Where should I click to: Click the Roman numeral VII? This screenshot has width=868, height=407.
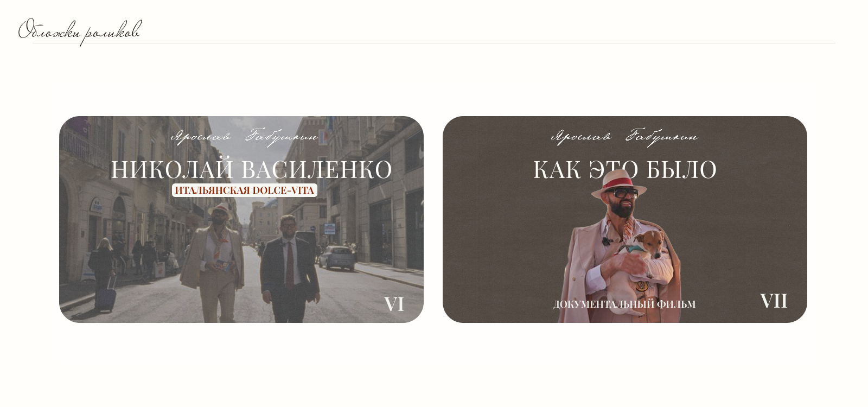pos(774,301)
